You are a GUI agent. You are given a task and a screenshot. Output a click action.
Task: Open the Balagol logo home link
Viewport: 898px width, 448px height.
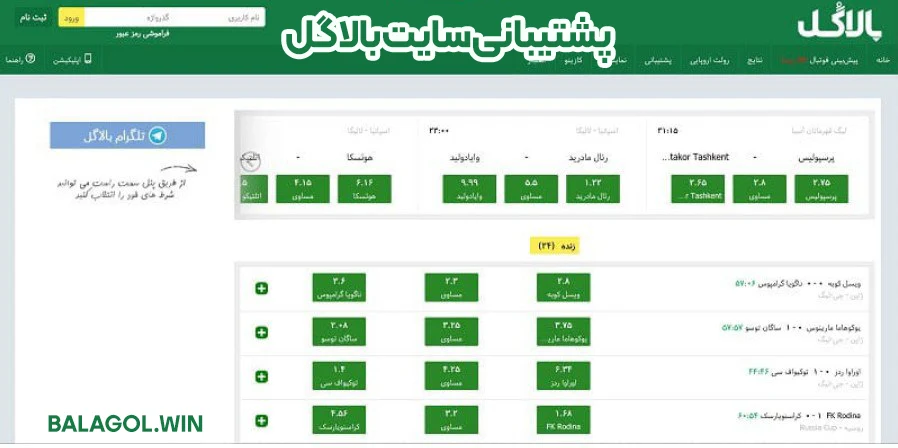coord(840,25)
